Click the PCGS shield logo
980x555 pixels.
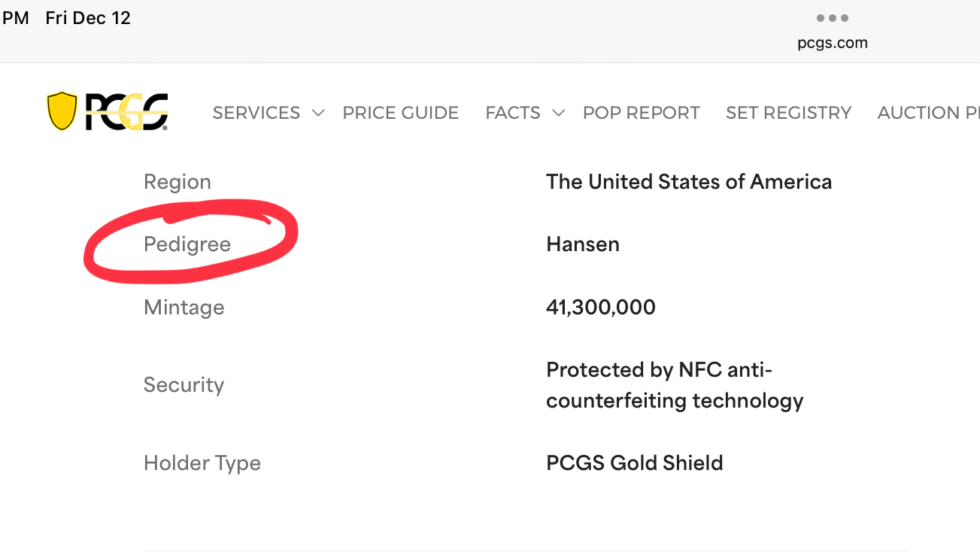coord(107,112)
